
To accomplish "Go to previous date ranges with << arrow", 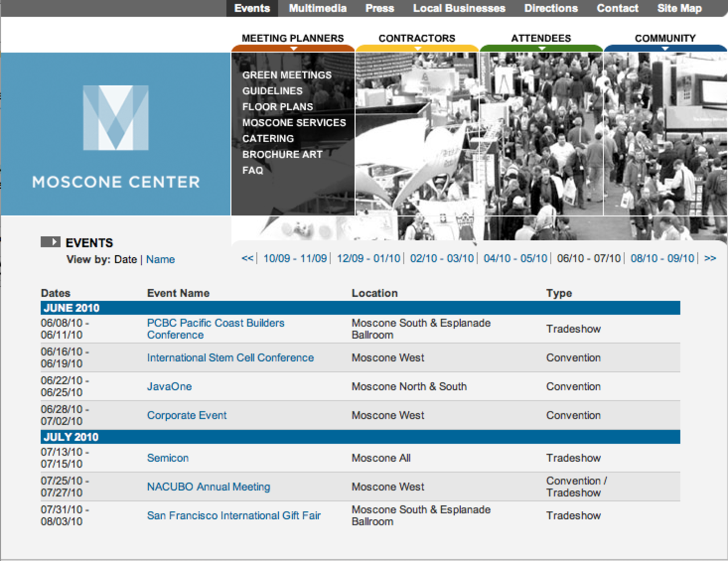I will click(247, 259).
